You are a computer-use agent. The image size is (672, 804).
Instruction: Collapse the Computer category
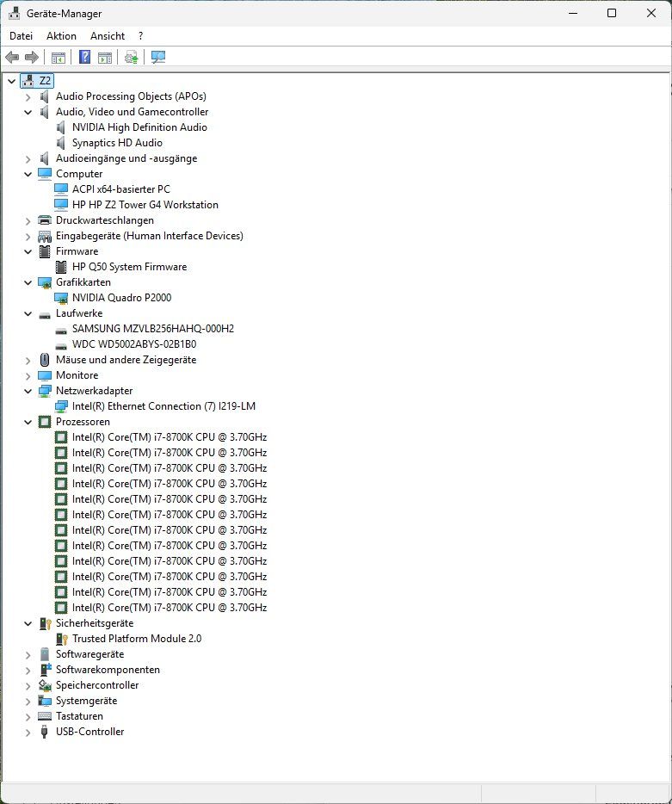(x=28, y=174)
